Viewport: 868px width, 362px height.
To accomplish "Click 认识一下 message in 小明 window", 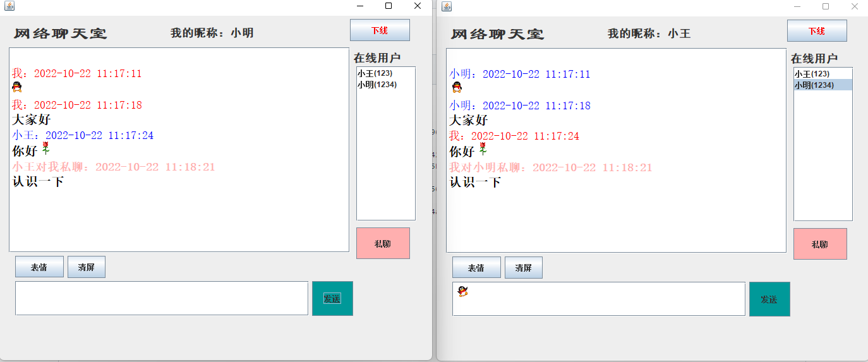I will 38,182.
